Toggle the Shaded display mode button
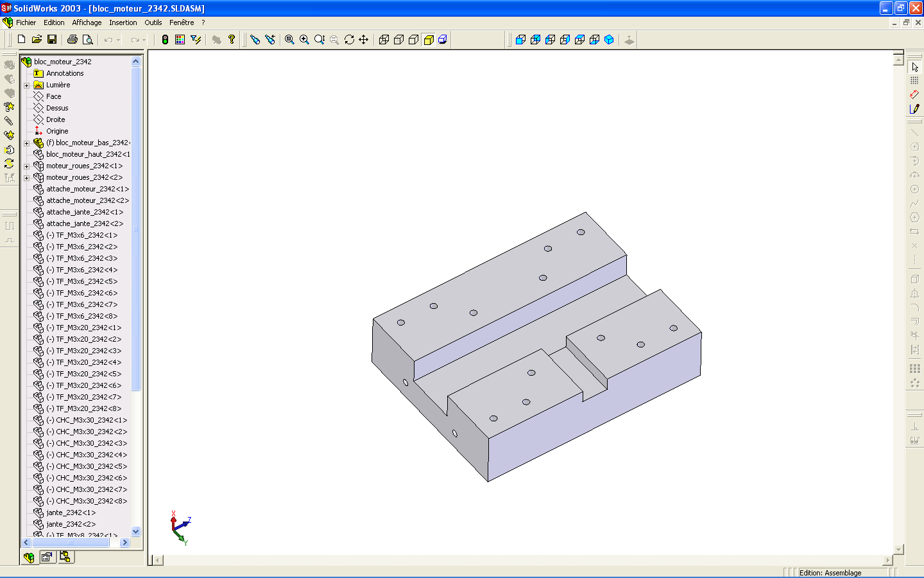The image size is (924, 578). point(429,40)
